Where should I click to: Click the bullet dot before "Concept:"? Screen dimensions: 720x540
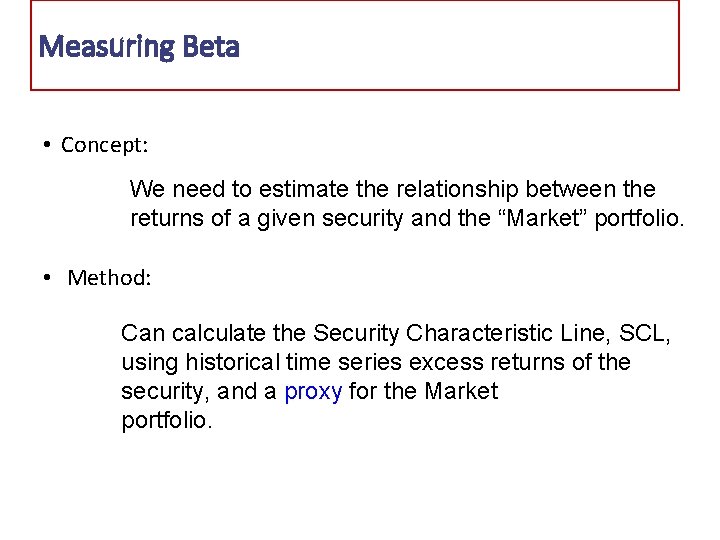(x=48, y=145)
